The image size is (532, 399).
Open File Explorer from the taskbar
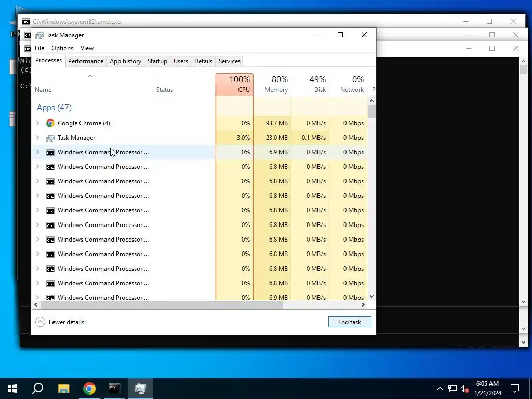point(63,389)
